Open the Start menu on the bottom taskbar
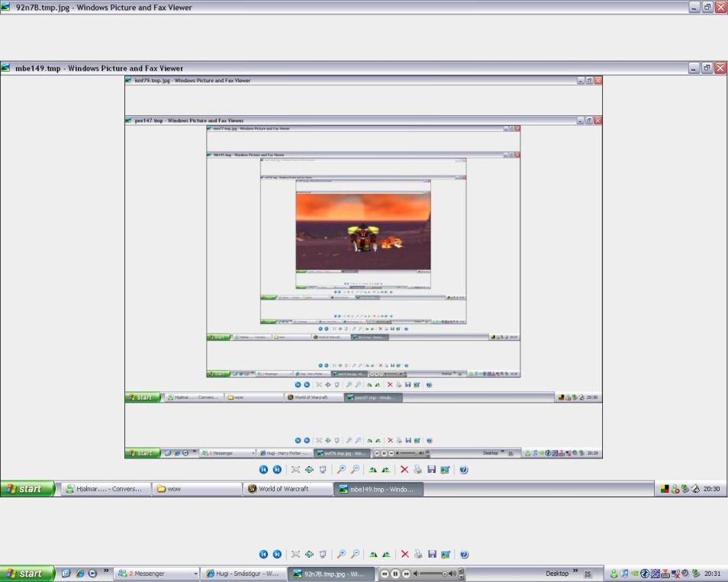Viewport: 728px width, 582px height. pyautogui.click(x=27, y=574)
